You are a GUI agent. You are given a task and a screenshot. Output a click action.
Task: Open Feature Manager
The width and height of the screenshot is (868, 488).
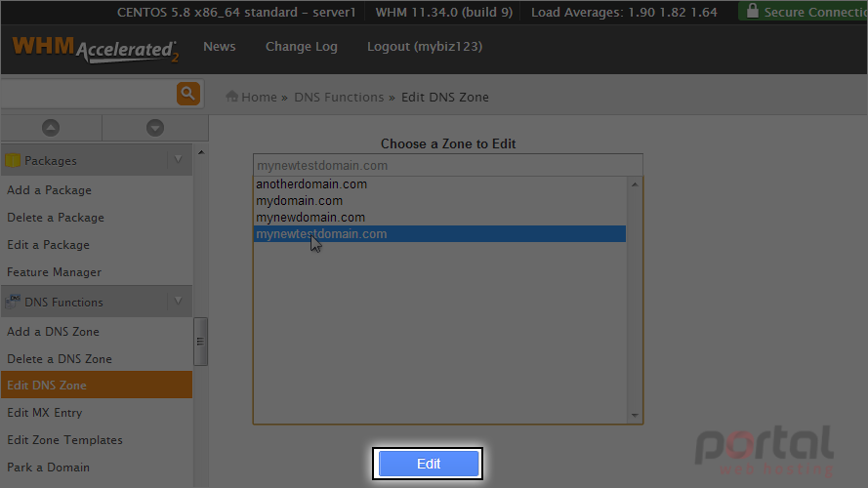[x=55, y=272]
